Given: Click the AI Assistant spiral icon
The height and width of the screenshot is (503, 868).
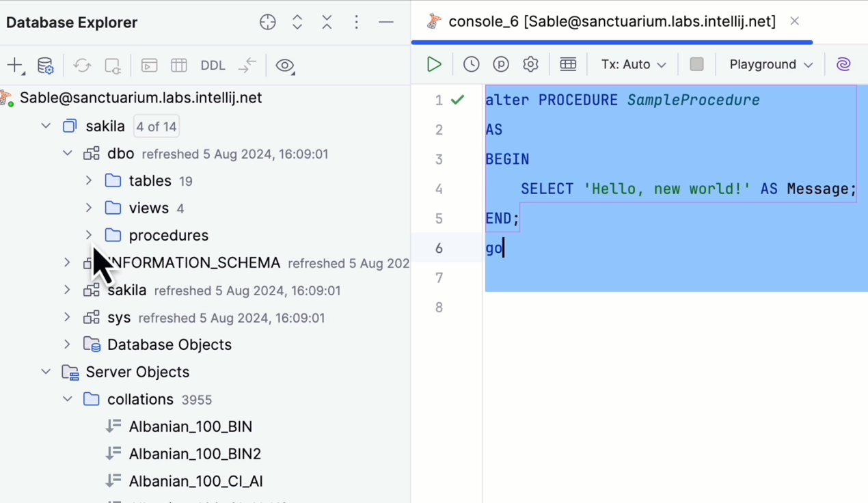Looking at the screenshot, I should (843, 64).
